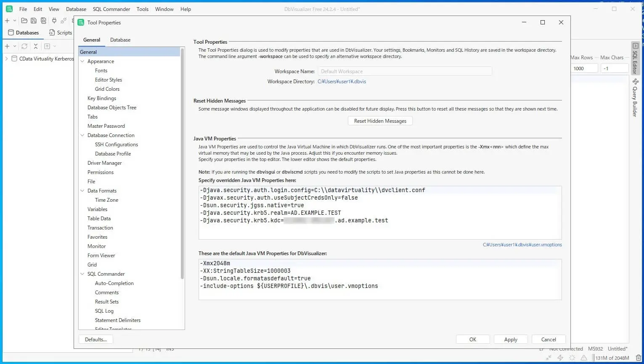This screenshot has height=364, width=644.
Task: Click the upward arrow box icon in Databases toolbar
Action: pyautogui.click(x=47, y=46)
